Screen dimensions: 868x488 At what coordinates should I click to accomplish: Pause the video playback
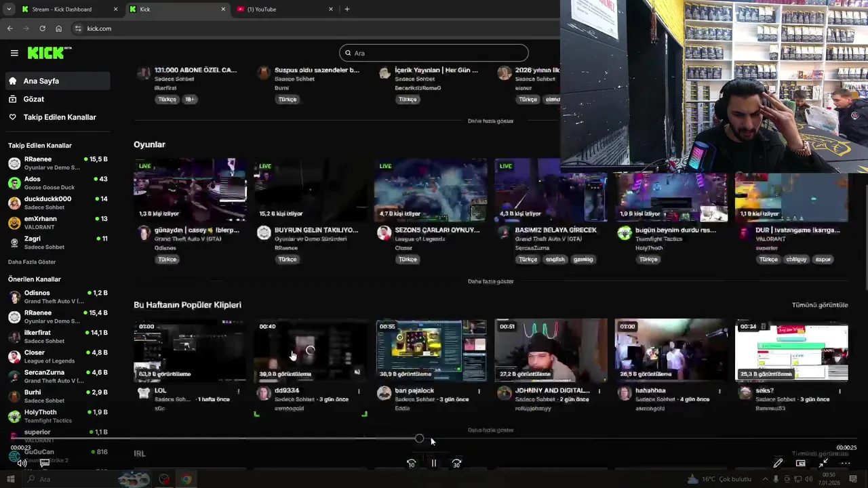pyautogui.click(x=434, y=464)
